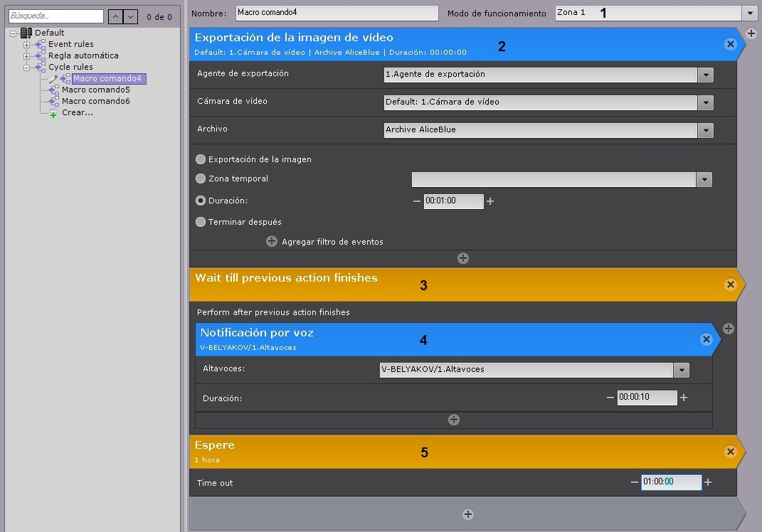
Task: Click previous search result up arrow
Action: pos(115,16)
